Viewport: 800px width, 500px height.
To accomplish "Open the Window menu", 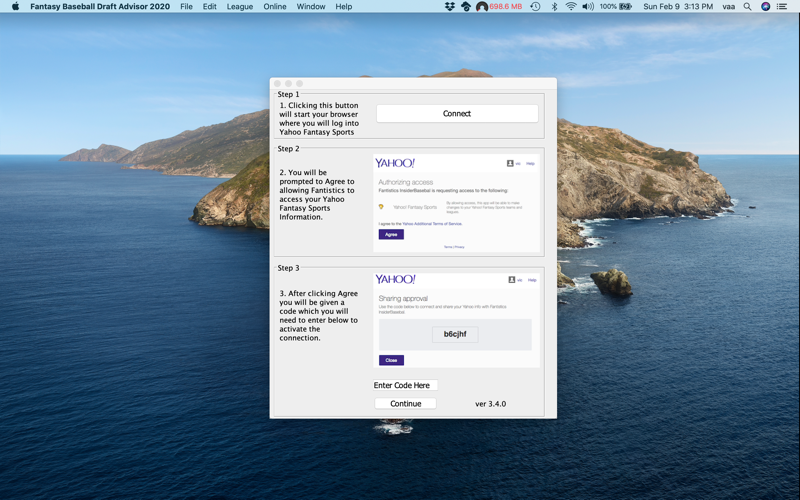I will coord(311,7).
